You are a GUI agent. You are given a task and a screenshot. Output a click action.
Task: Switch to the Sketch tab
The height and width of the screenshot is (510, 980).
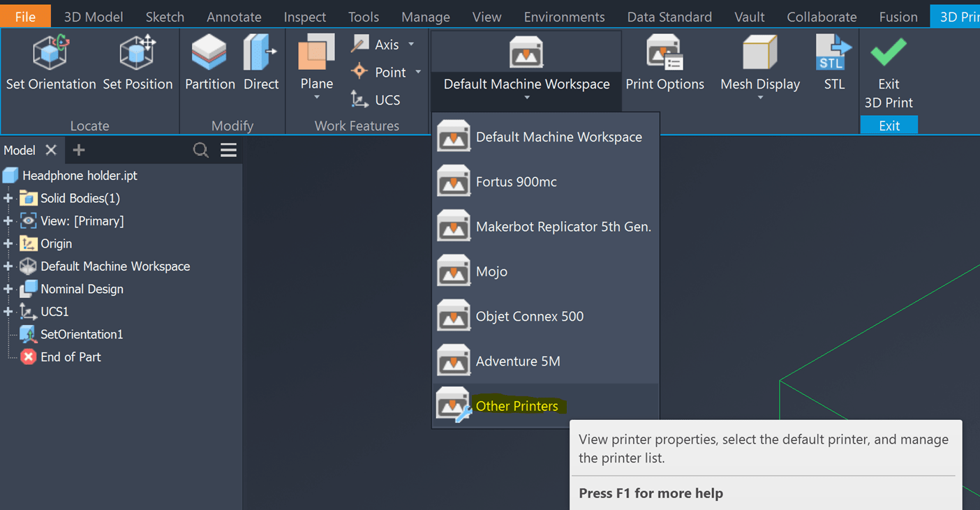165,17
